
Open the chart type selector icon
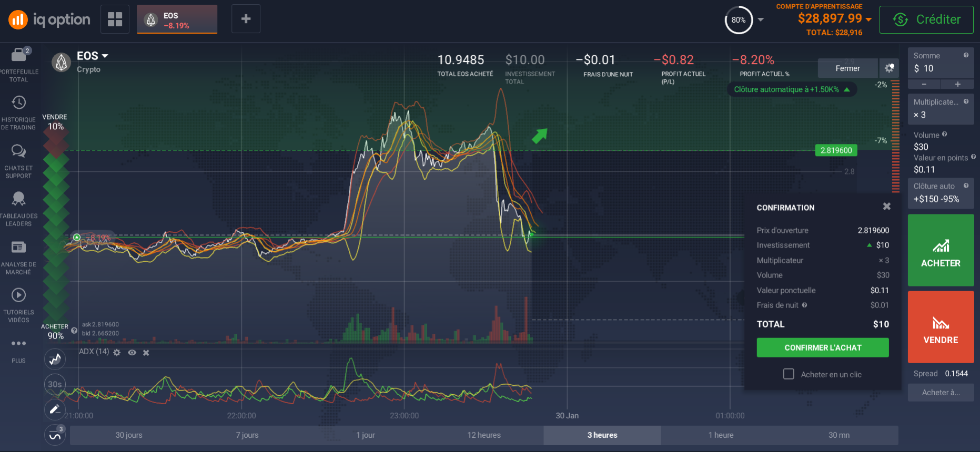55,359
